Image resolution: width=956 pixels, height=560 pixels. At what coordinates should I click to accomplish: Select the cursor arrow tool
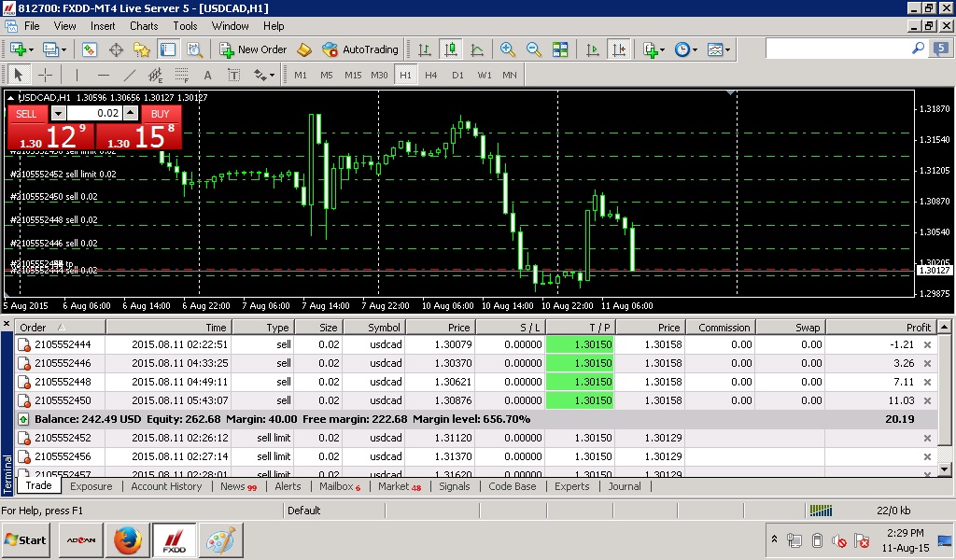19,75
